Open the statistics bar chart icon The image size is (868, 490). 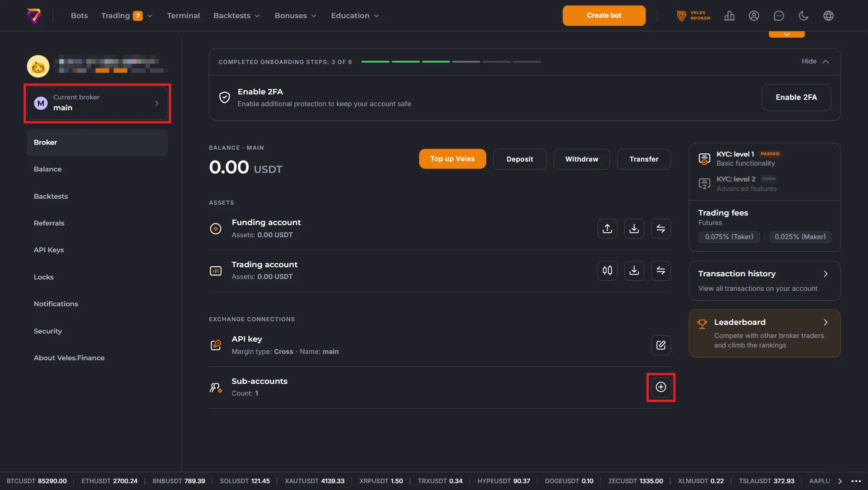(x=729, y=15)
